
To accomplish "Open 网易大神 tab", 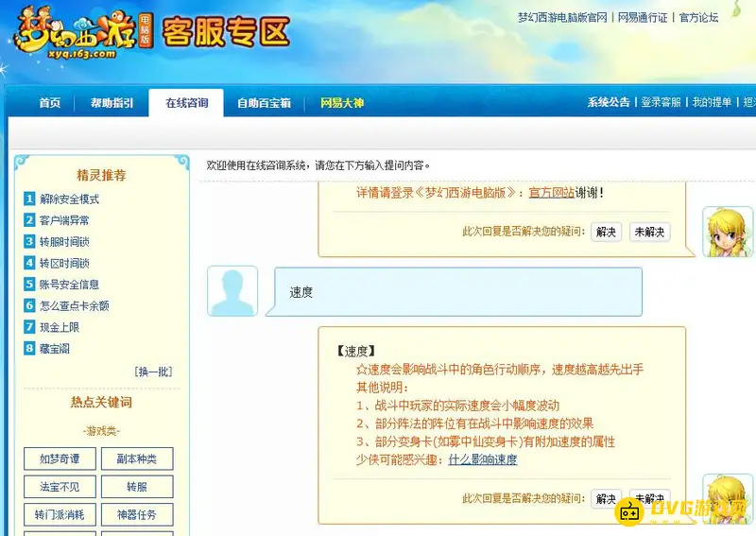I will point(342,103).
